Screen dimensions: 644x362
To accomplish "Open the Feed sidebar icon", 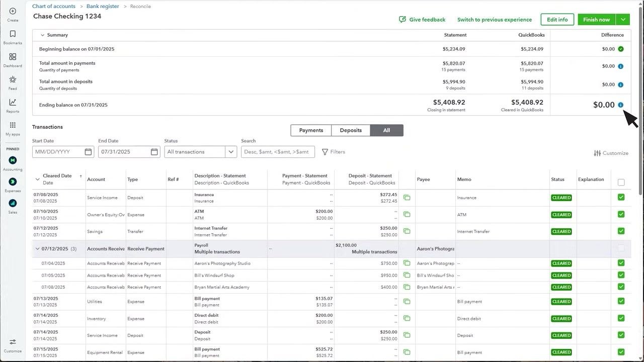I will (13, 79).
